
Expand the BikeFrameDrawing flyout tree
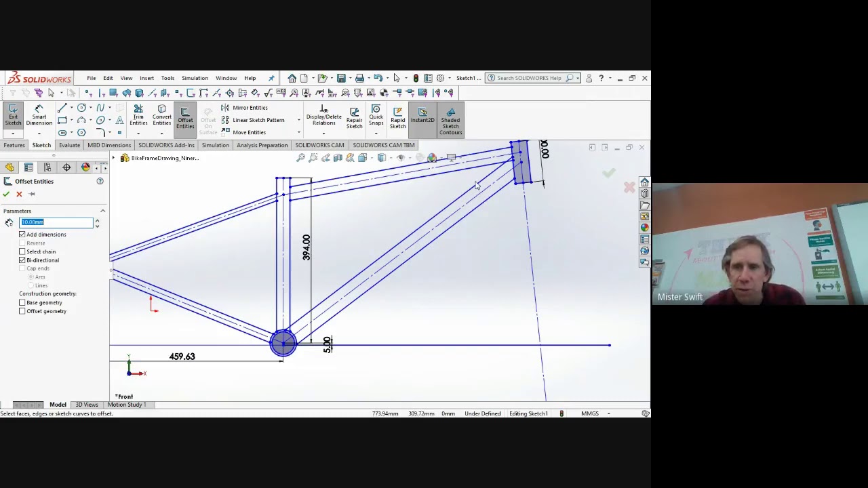point(114,158)
